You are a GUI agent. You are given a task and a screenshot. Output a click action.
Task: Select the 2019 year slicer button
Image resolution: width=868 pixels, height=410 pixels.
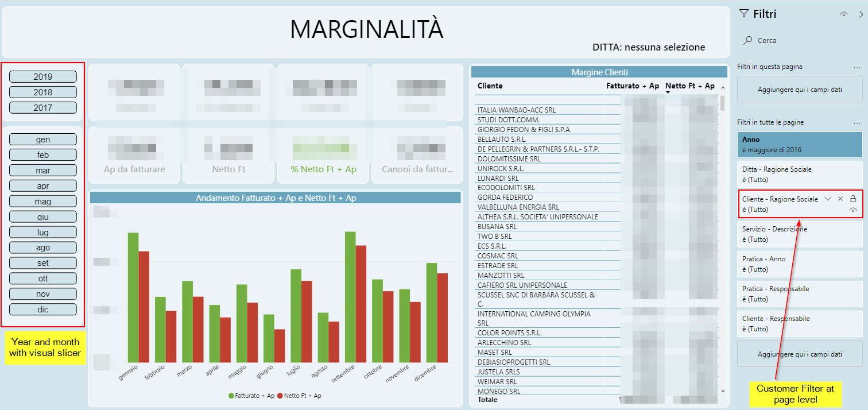pyautogui.click(x=43, y=76)
